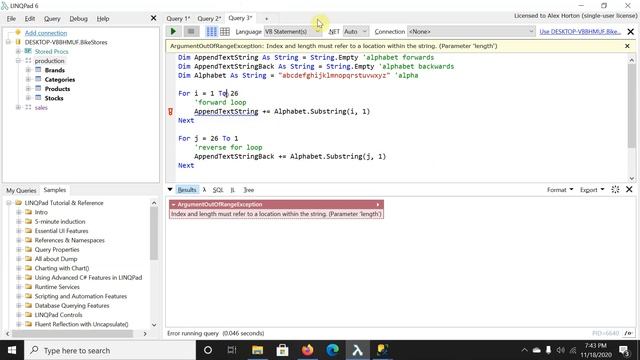
Task: Switch to the My Queries tab
Action: coord(21,190)
